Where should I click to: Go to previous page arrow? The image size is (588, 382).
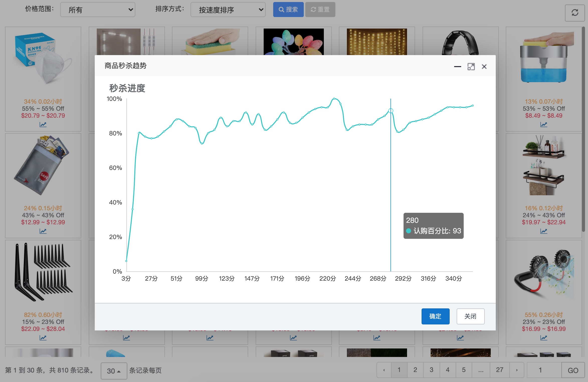(x=384, y=370)
